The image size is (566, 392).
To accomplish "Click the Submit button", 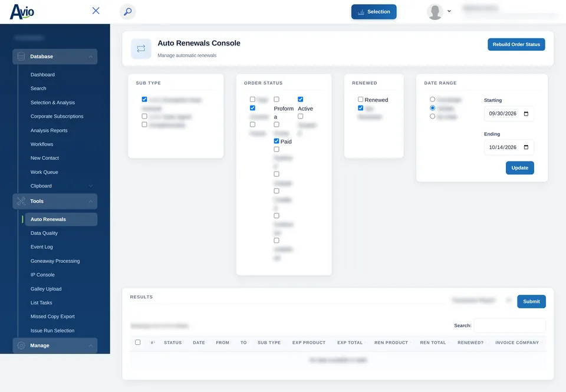I will click(531, 301).
